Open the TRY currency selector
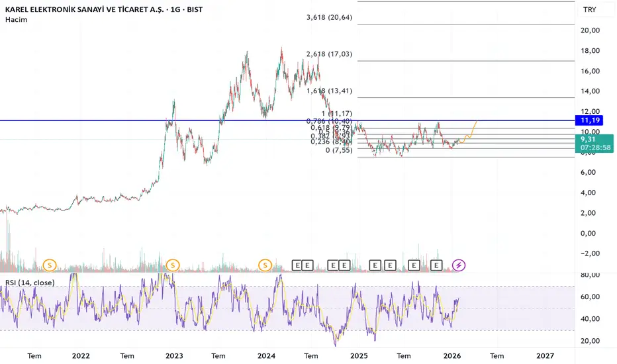Image resolution: width=617 pixels, height=364 pixels. 589,9
